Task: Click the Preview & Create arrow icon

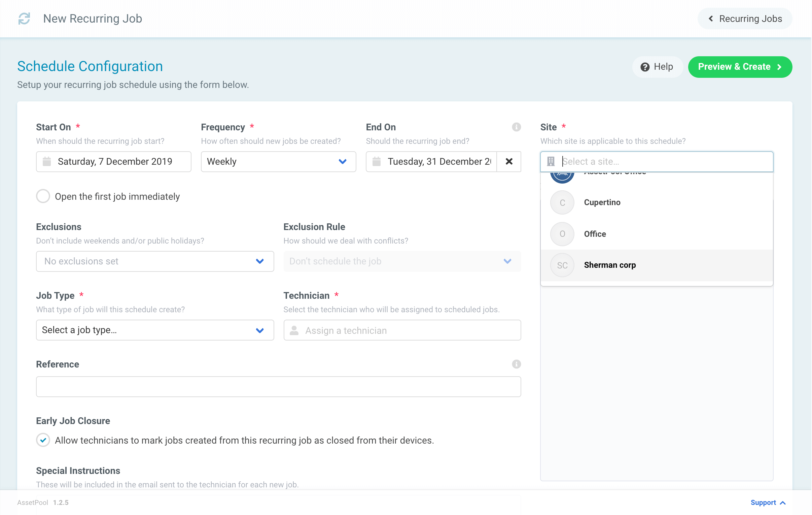Action: [x=779, y=67]
